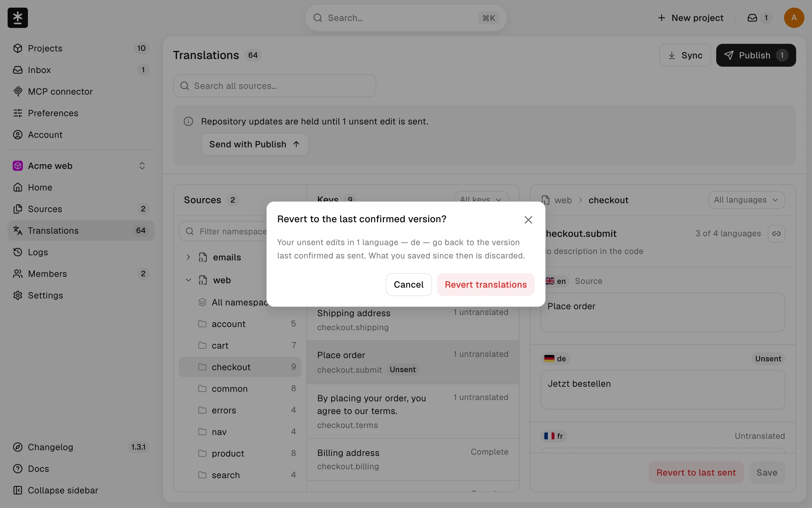Open the Account page

pos(81,135)
